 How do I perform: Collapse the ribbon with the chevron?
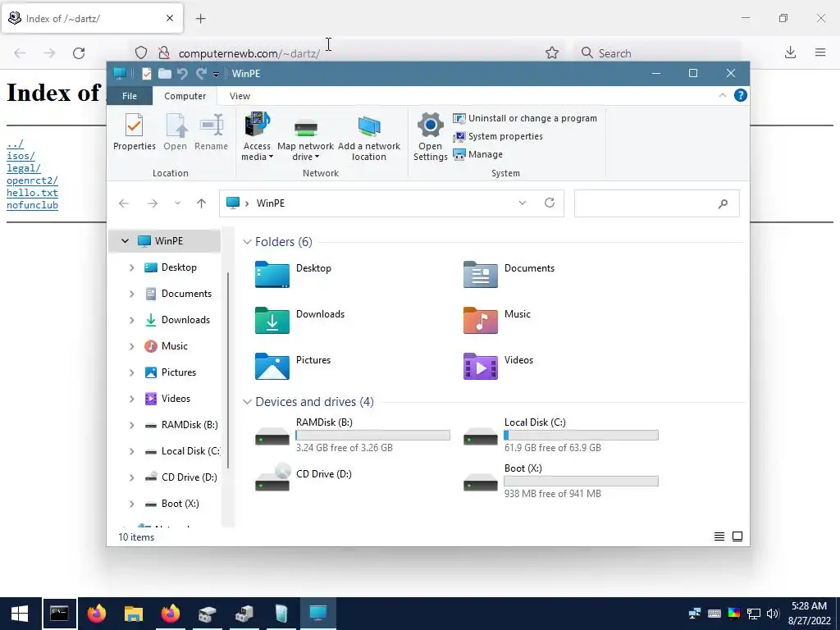(x=722, y=95)
